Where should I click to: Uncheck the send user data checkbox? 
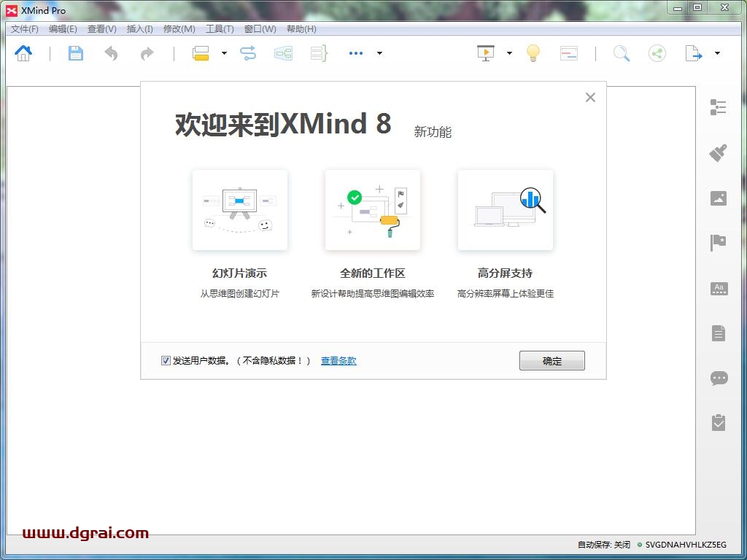(x=166, y=360)
